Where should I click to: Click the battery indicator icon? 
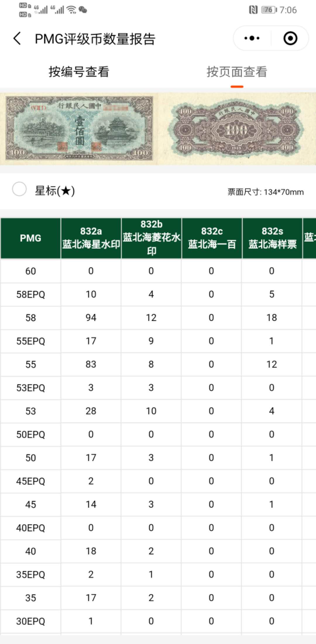[268, 9]
